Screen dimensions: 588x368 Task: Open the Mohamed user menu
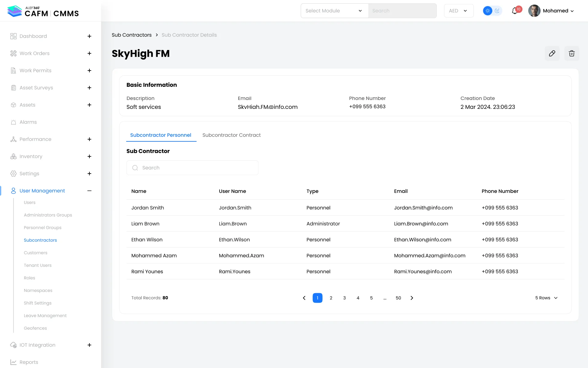coord(558,11)
